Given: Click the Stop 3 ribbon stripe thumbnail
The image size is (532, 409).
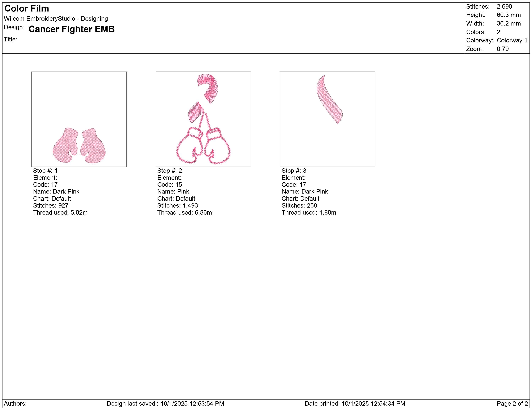Looking at the screenshot, I should [x=328, y=119].
